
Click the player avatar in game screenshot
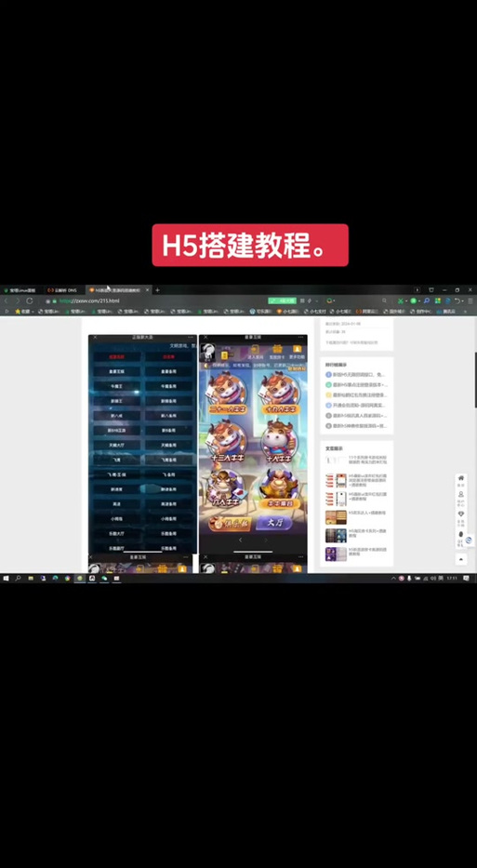coord(208,351)
